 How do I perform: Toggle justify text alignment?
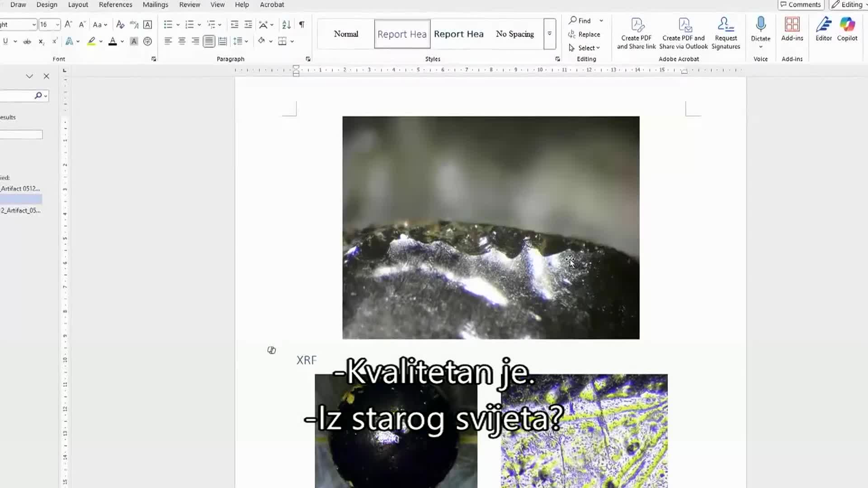click(209, 42)
